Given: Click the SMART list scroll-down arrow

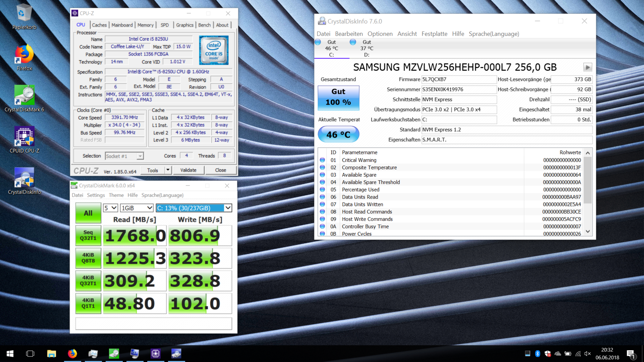Looking at the screenshot, I should (588, 231).
